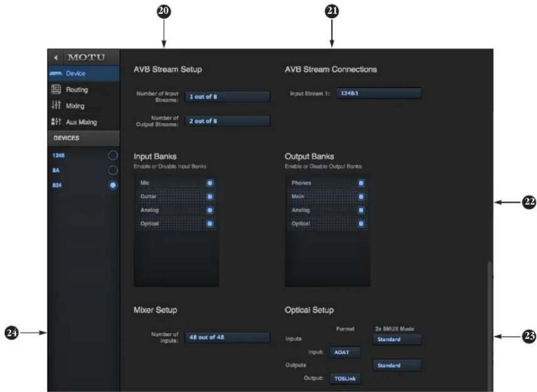This screenshot has height=392, width=537.
Task: Click the Optical Setup heading
Action: (309, 310)
